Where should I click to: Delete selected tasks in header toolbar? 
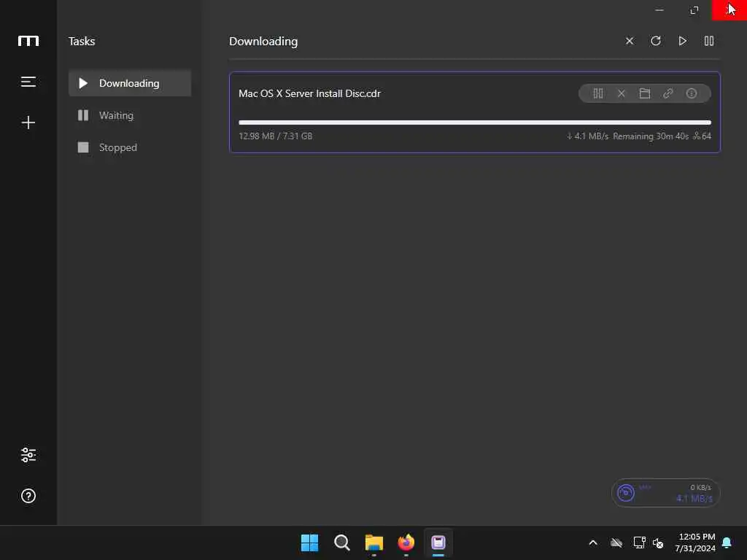pyautogui.click(x=630, y=41)
